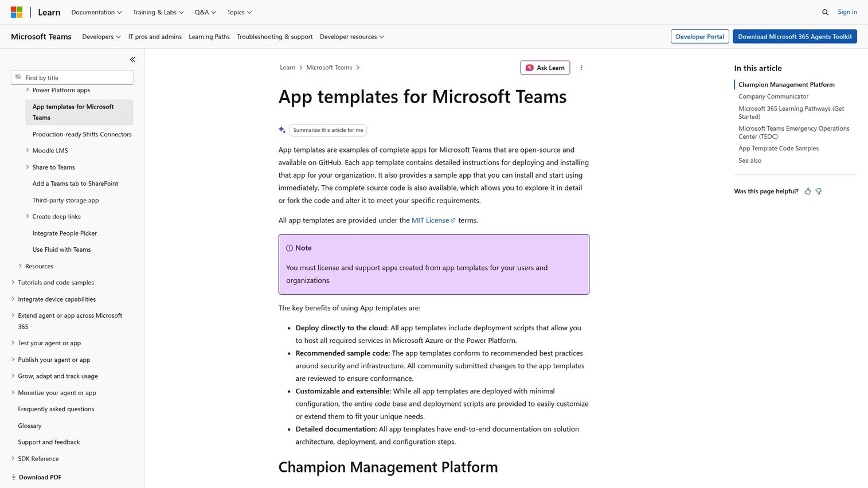Open Developers dropdown in Teams nav
Viewport: 868px width, 488px height.
click(x=101, y=37)
